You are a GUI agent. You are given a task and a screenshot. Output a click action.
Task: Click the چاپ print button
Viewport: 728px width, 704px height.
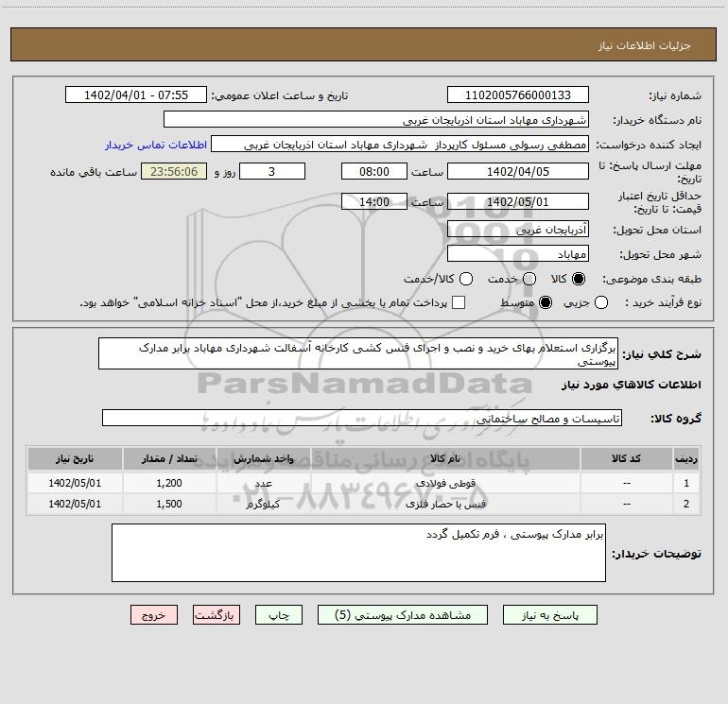pyautogui.click(x=279, y=615)
